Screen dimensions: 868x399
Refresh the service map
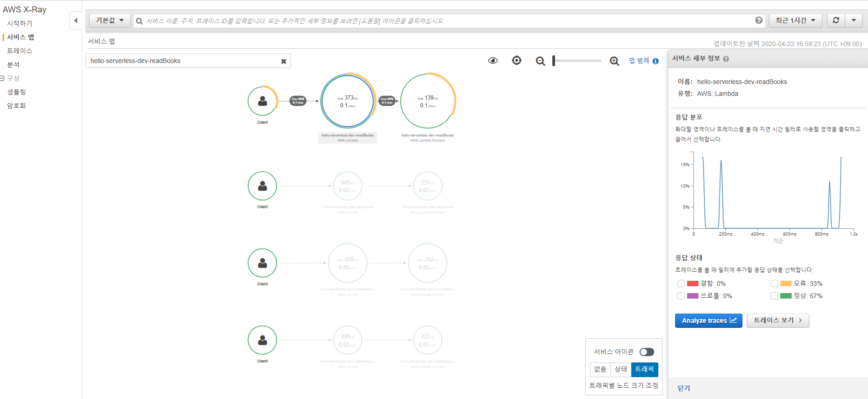836,21
